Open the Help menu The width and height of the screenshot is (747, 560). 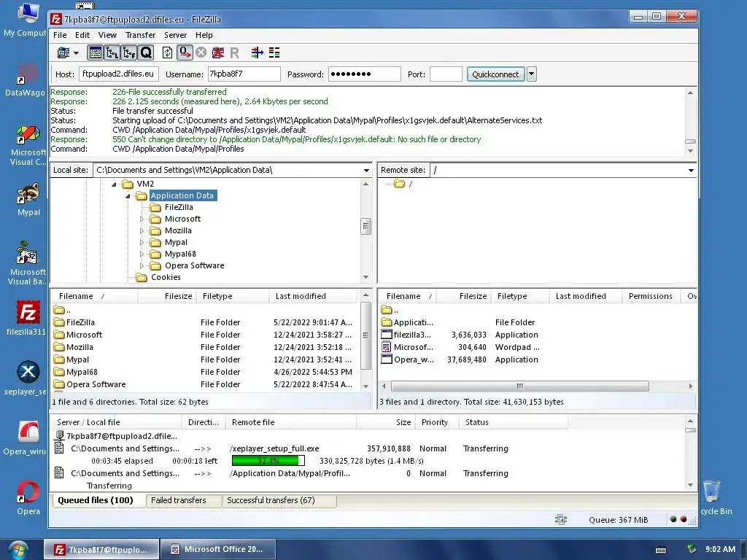204,35
